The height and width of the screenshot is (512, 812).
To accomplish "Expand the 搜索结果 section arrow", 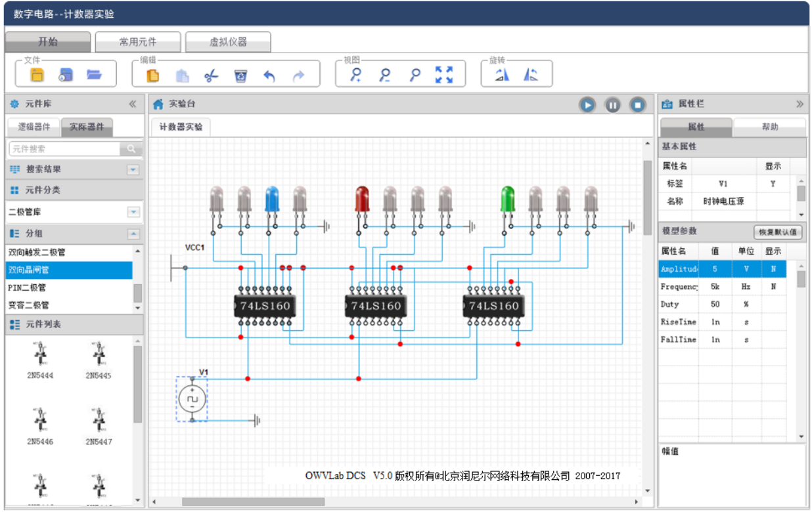I will 133,169.
